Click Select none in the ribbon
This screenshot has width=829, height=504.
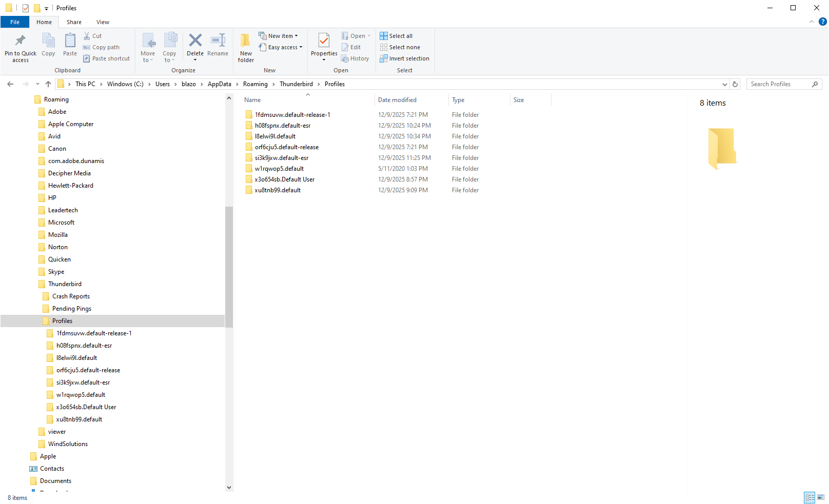coord(400,47)
